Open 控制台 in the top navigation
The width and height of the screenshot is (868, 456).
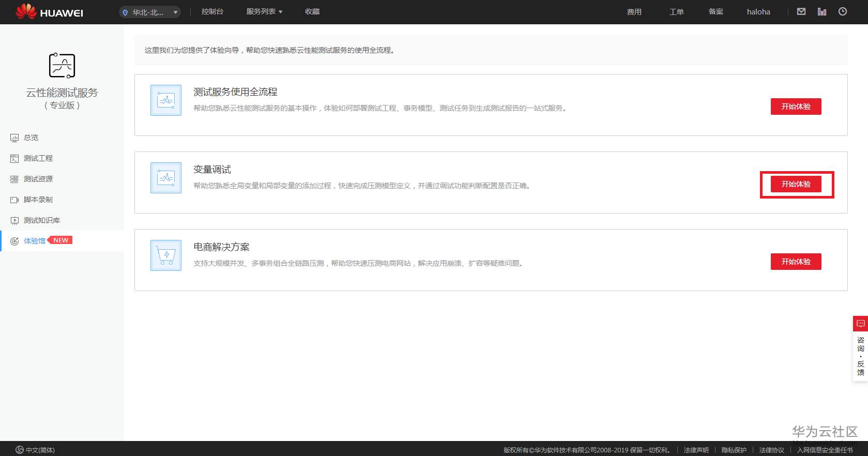[212, 11]
